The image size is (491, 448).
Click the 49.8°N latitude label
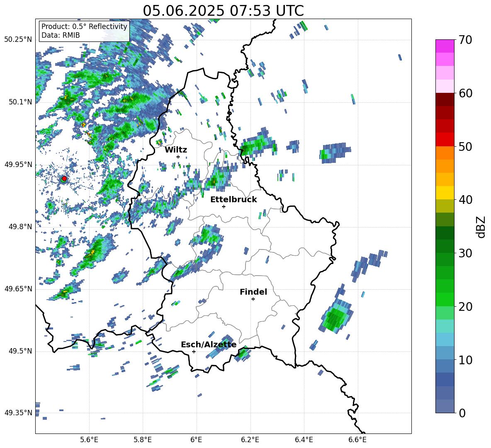(x=20, y=227)
